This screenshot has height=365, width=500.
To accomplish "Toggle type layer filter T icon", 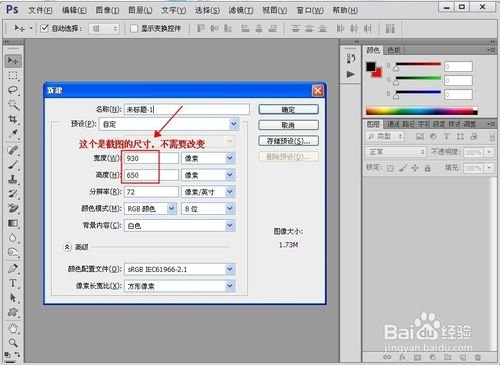I will 446,136.
